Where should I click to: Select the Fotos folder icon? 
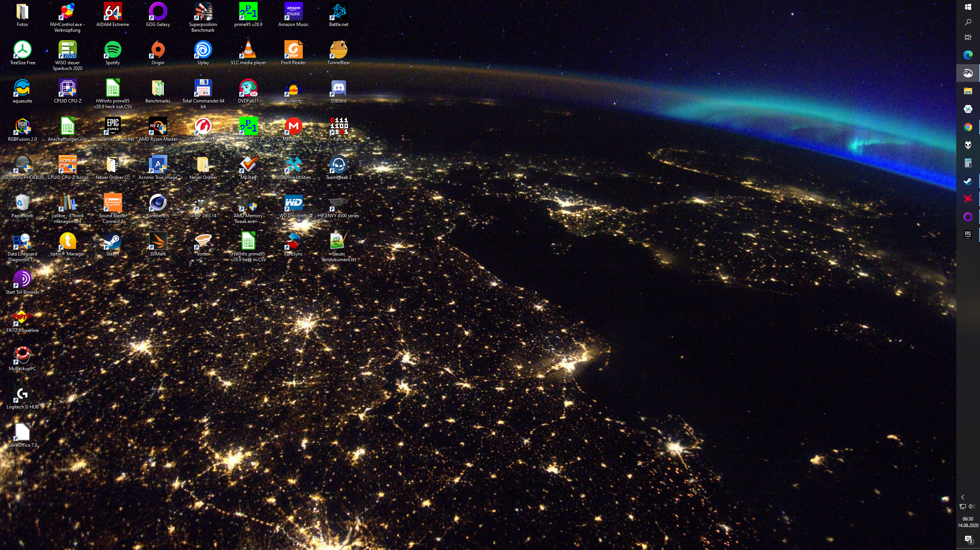(22, 12)
